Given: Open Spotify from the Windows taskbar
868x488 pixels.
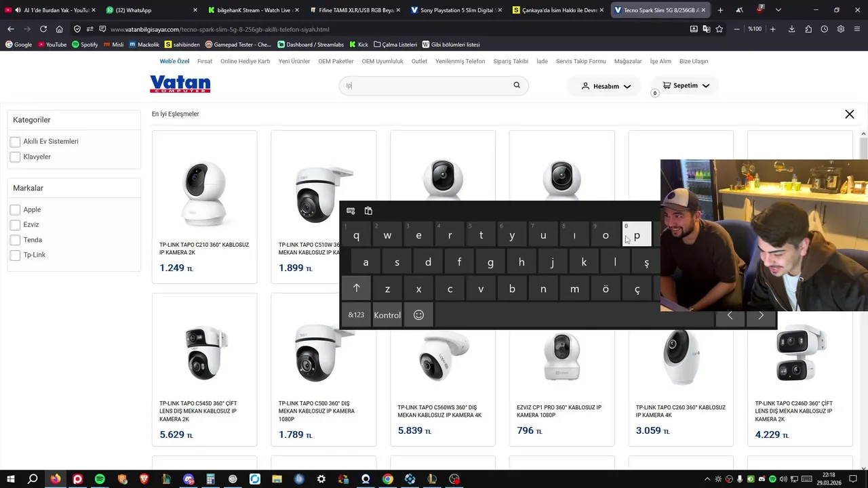Looking at the screenshot, I should click(100, 479).
